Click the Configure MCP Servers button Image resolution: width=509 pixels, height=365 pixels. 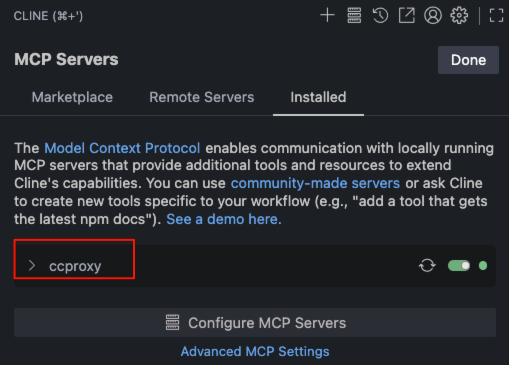[x=255, y=323]
